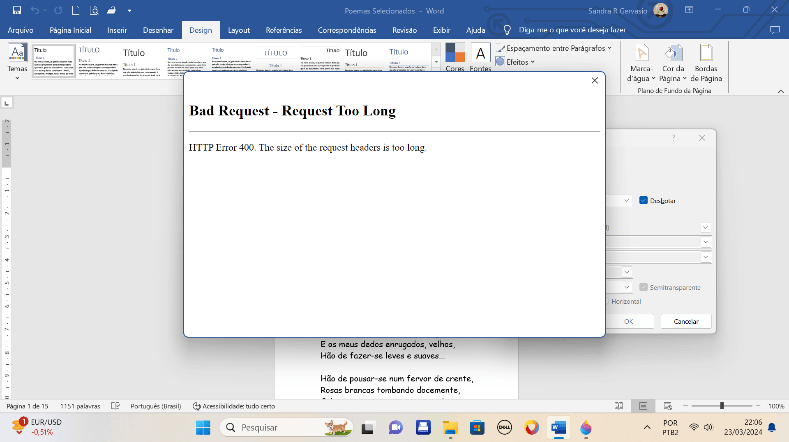Click the Save icon in quick access toolbar

[x=17, y=10]
